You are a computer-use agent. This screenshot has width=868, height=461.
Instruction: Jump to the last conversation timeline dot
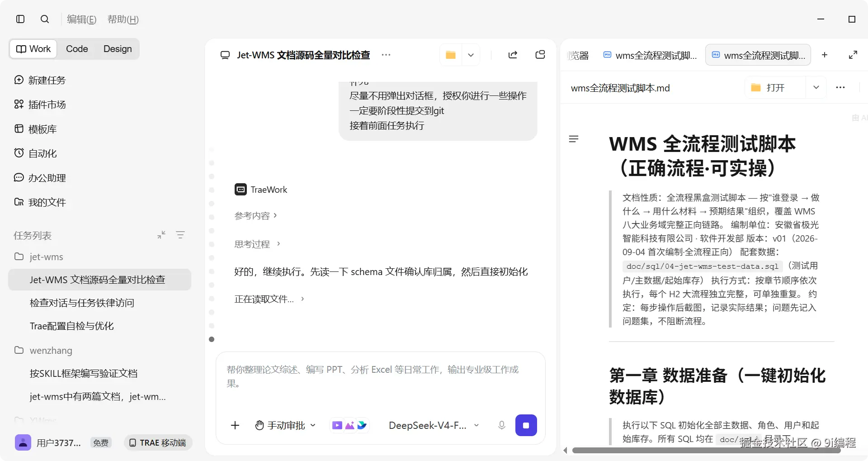(212, 339)
